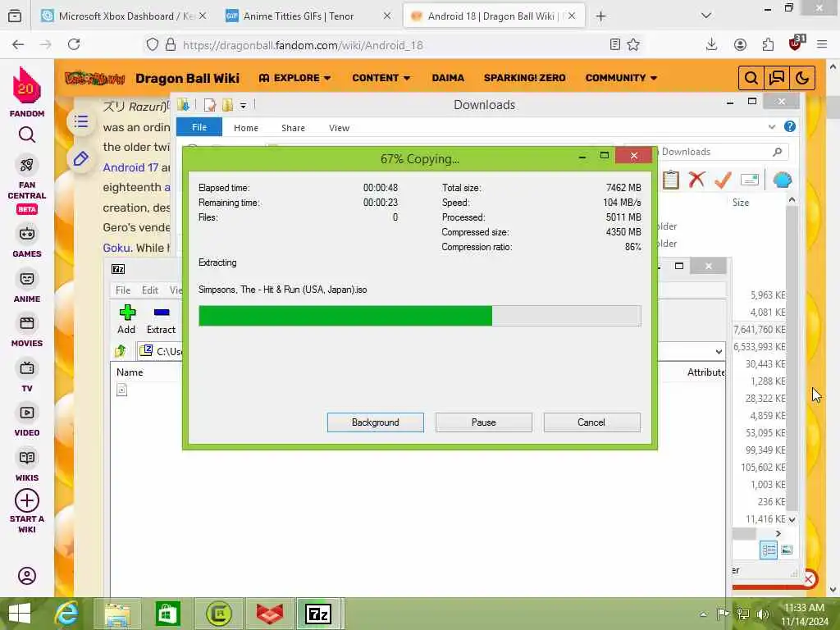Open uBlock Origin extension icon
840x630 pixels.
point(796,43)
